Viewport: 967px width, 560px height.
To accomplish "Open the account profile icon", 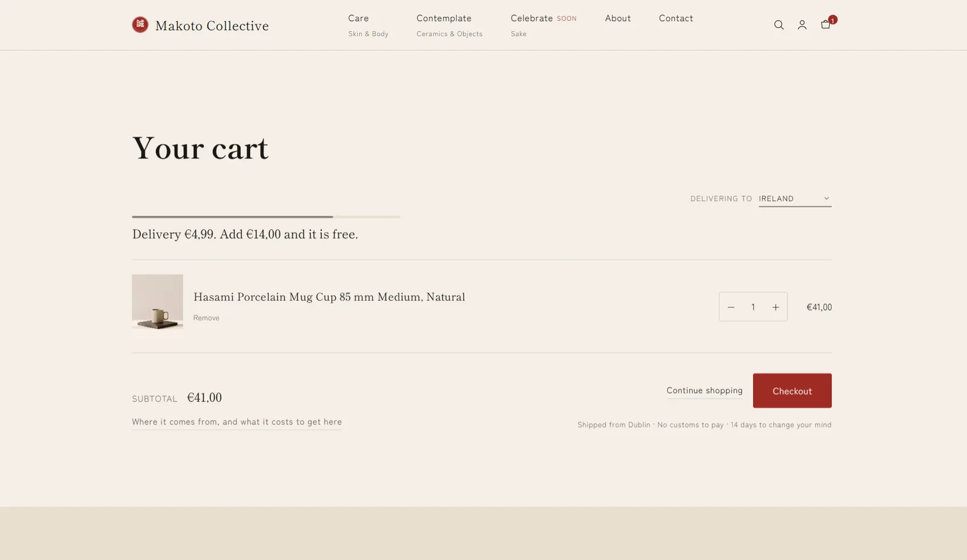I will (802, 25).
